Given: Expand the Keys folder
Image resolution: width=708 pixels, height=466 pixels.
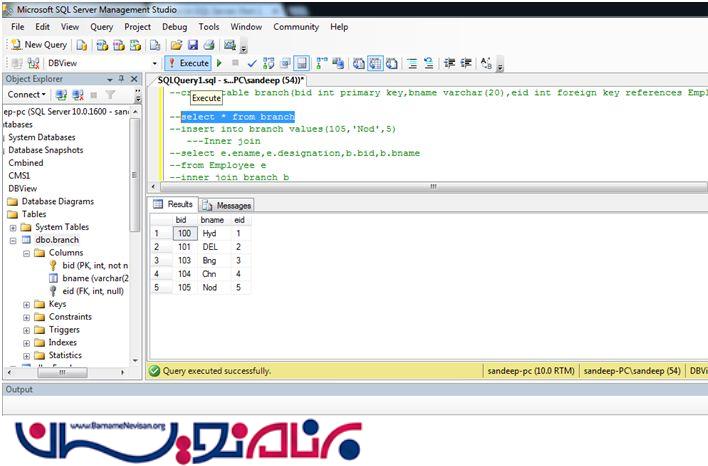Looking at the screenshot, I should pos(26,304).
